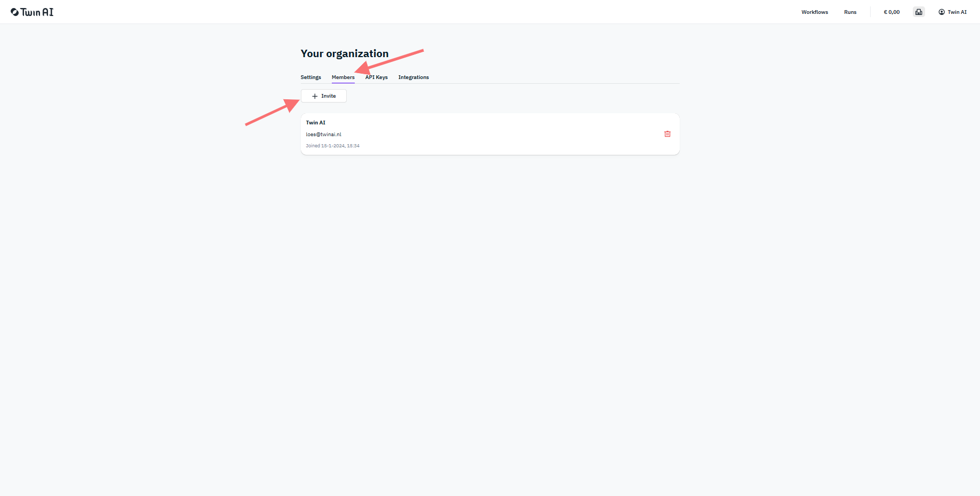Open the API Keys tab
Image resolution: width=980 pixels, height=496 pixels.
377,77
